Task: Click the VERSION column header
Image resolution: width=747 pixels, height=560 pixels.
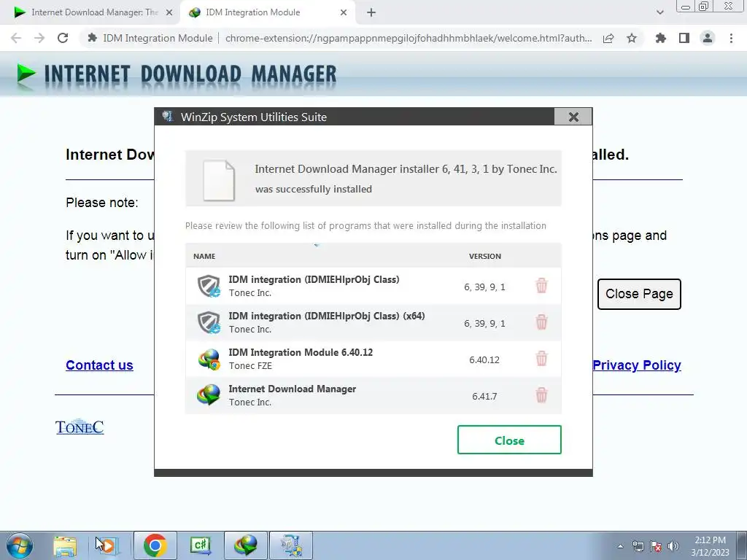Action: (485, 256)
